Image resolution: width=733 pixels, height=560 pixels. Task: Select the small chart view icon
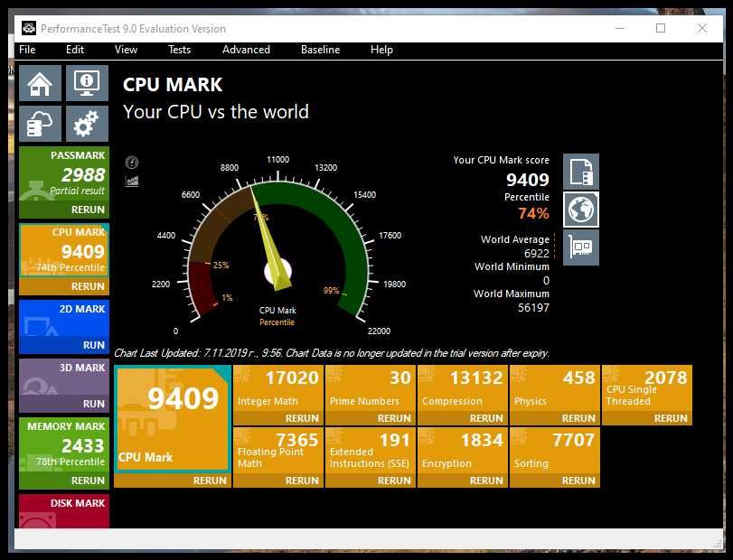point(132,181)
